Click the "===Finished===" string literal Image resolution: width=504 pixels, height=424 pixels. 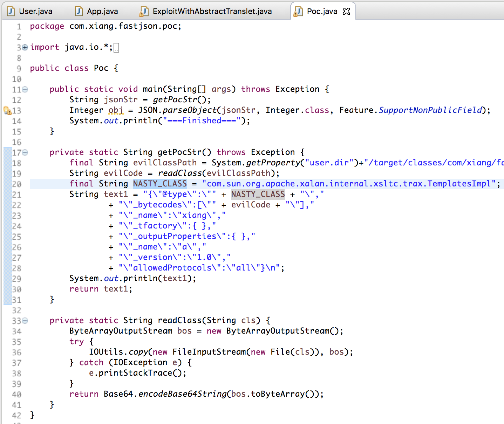pos(202,121)
